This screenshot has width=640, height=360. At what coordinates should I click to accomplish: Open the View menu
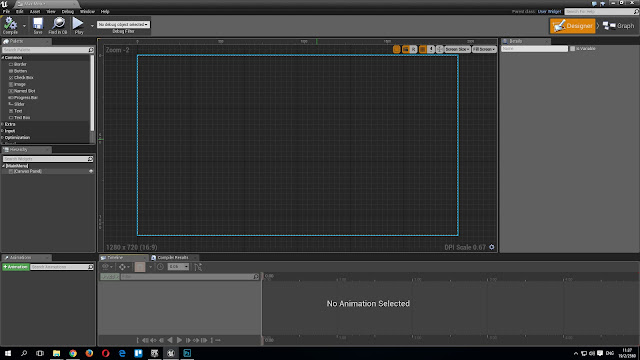(51, 11)
